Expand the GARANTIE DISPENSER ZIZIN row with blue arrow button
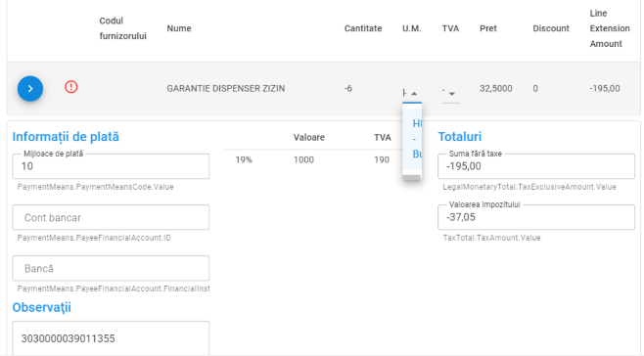The height and width of the screenshot is (356, 644). 30,88
